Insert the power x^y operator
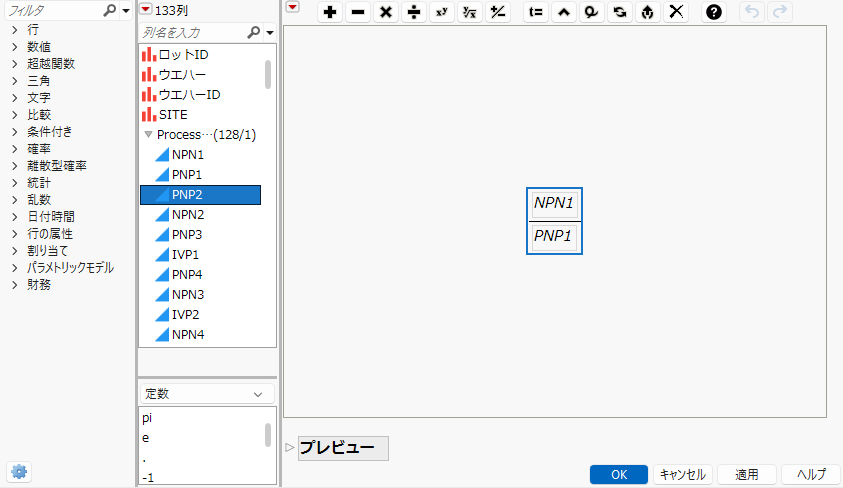 (x=442, y=12)
